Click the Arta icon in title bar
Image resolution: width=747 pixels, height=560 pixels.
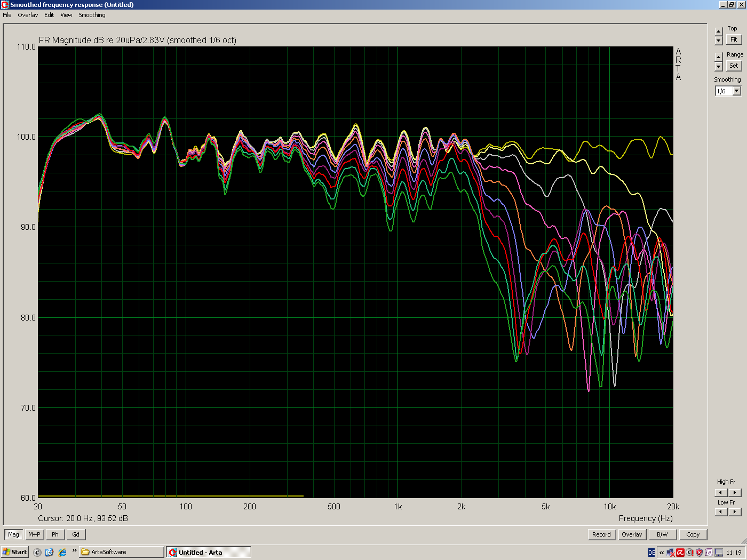click(x=5, y=5)
